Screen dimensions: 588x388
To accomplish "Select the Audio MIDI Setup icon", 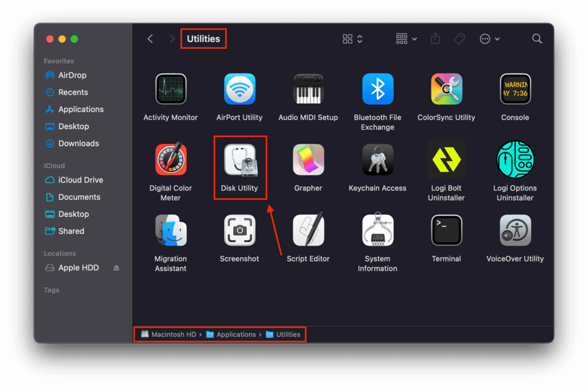I will pos(308,89).
